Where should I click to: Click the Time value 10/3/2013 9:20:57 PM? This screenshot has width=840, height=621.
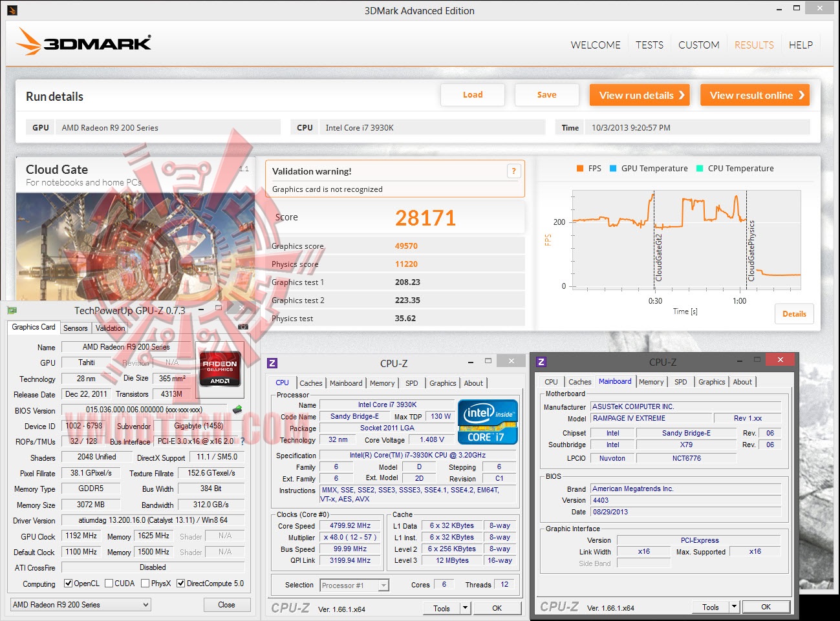coord(631,128)
